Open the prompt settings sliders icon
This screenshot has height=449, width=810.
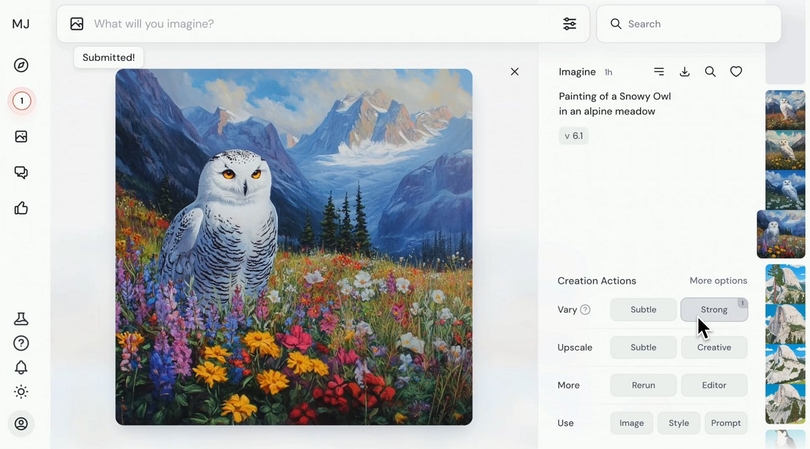(x=570, y=24)
